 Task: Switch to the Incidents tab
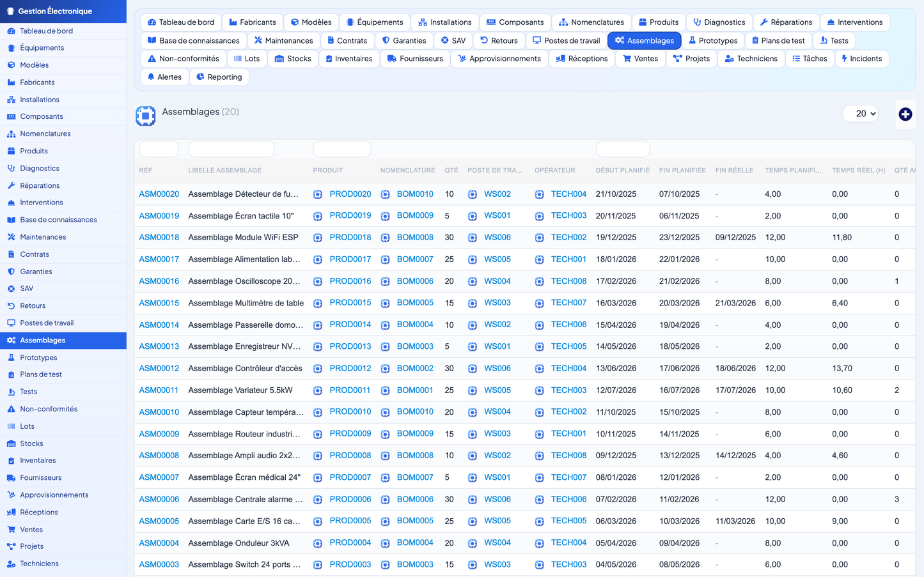(x=861, y=59)
